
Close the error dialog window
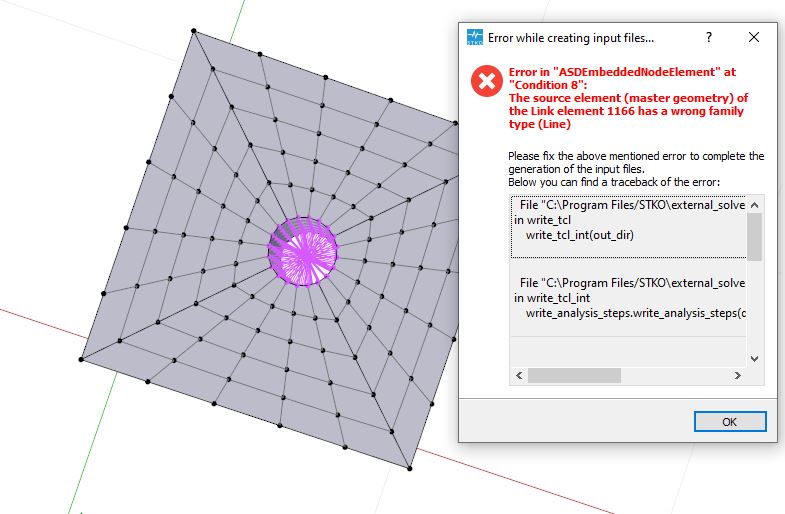pos(753,37)
